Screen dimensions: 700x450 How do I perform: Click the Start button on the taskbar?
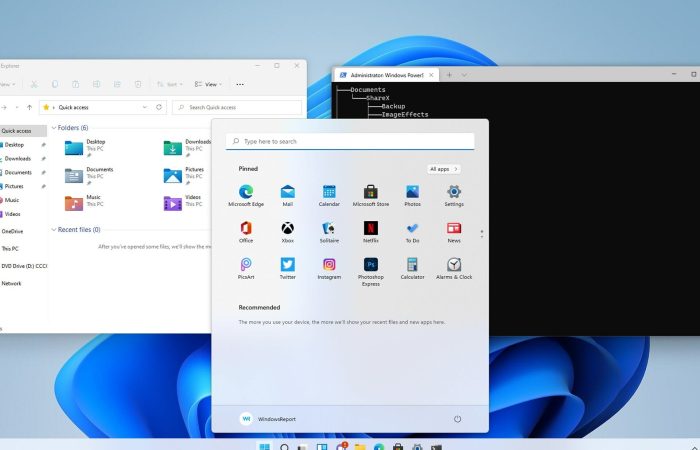click(265, 446)
